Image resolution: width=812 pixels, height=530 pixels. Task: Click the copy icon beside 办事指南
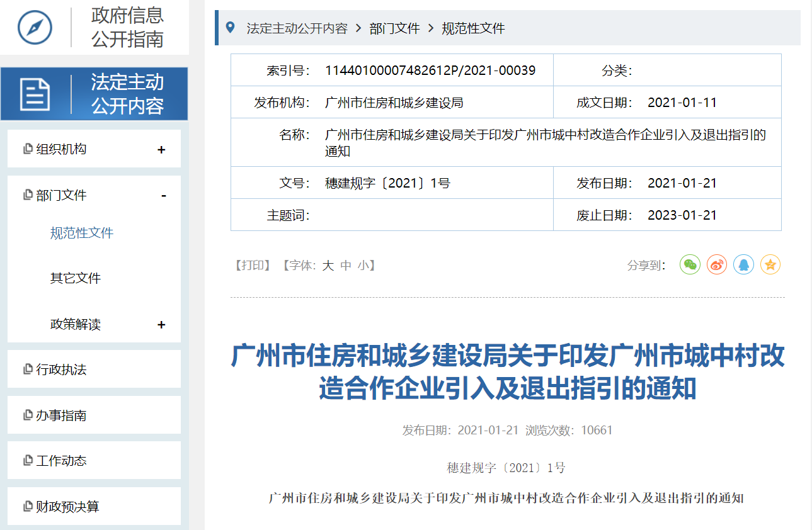point(28,415)
